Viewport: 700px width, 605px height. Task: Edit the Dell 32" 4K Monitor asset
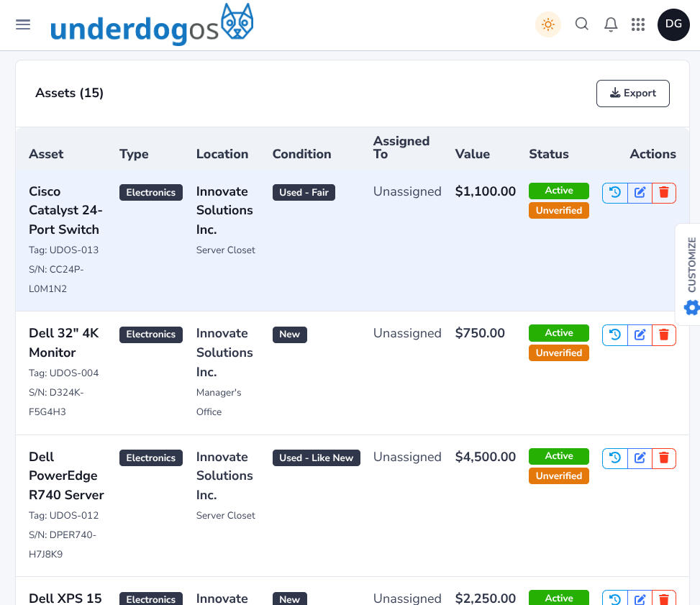click(x=639, y=335)
